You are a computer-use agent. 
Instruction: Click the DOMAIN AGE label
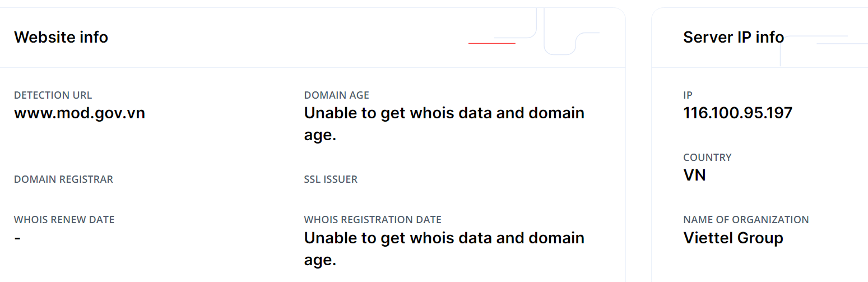336,95
